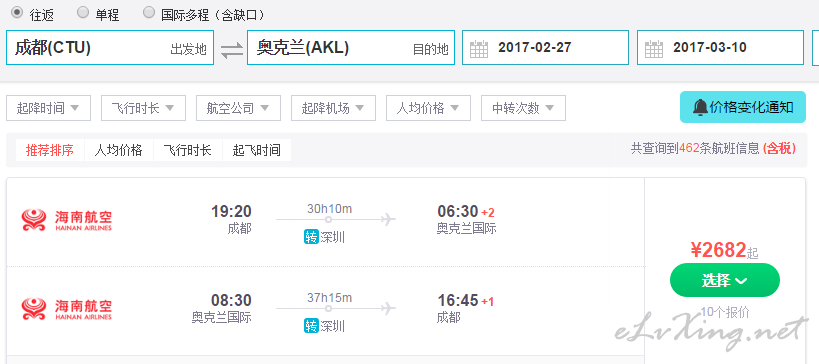Click outbound Hainan Airlines logo

(x=66, y=220)
